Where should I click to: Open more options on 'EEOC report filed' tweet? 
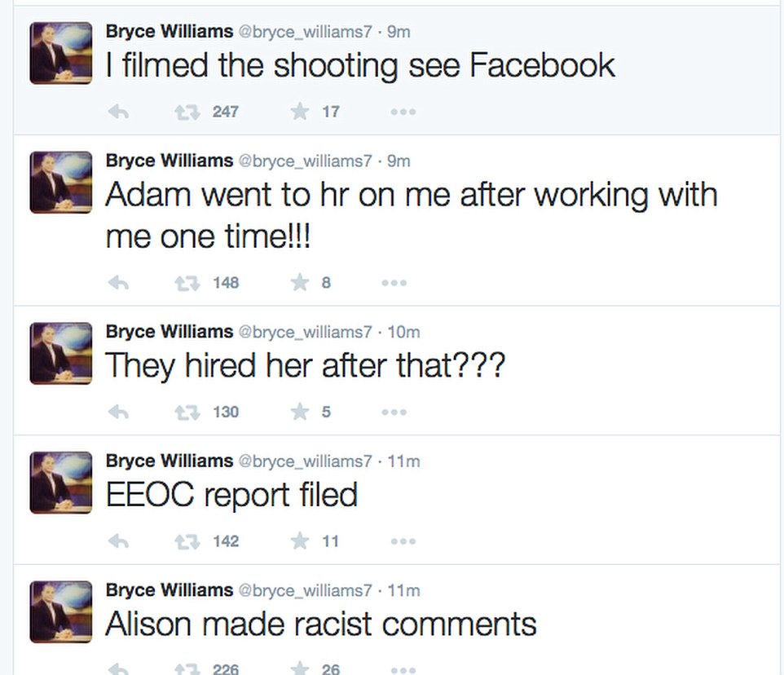point(403,541)
